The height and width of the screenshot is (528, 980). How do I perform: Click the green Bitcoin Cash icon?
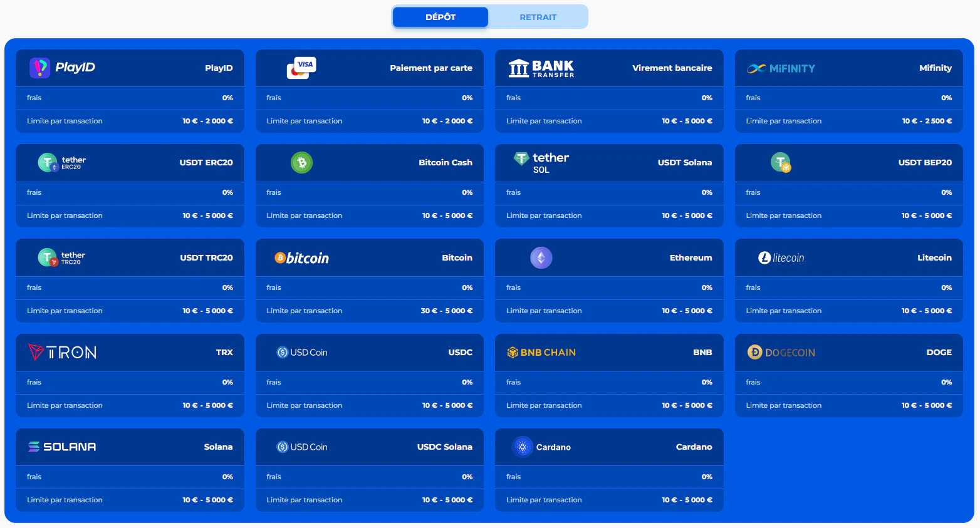click(301, 163)
